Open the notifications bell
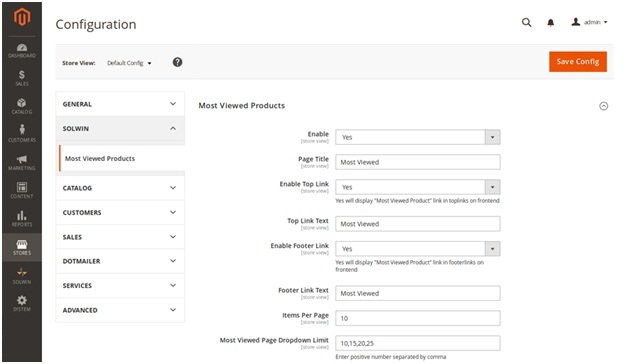This screenshot has height=364, width=628. tap(551, 23)
